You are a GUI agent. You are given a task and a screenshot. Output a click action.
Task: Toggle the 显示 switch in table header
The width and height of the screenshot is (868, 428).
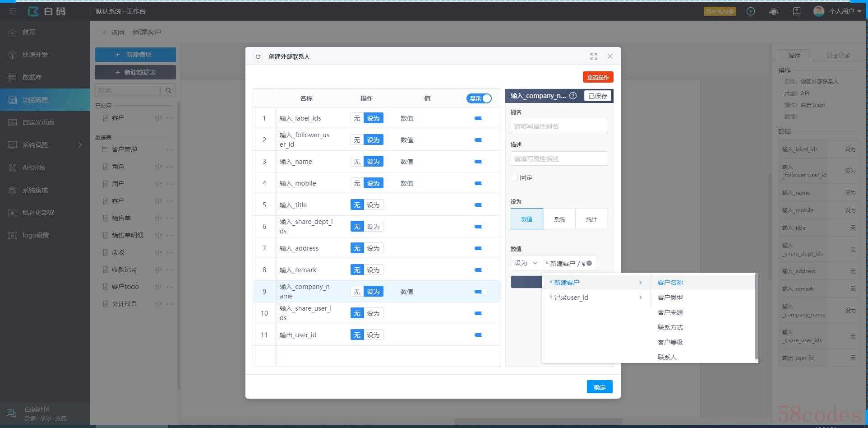pos(479,98)
